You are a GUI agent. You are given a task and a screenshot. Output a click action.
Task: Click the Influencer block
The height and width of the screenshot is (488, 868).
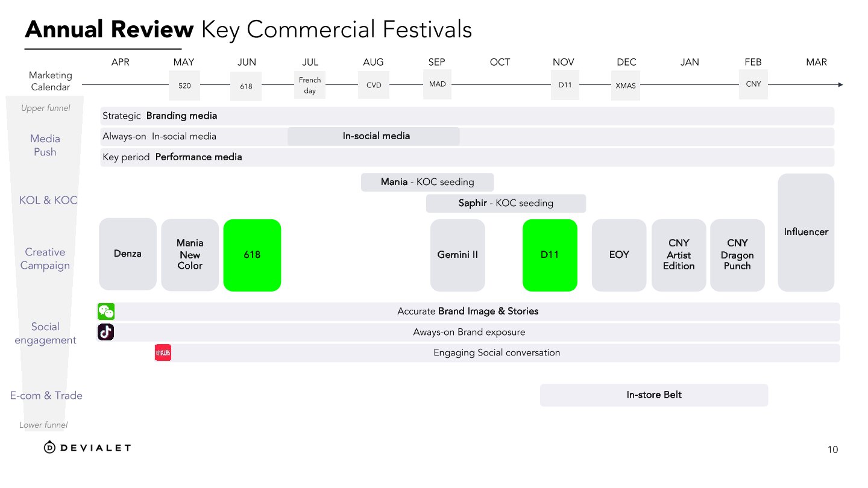pos(806,232)
